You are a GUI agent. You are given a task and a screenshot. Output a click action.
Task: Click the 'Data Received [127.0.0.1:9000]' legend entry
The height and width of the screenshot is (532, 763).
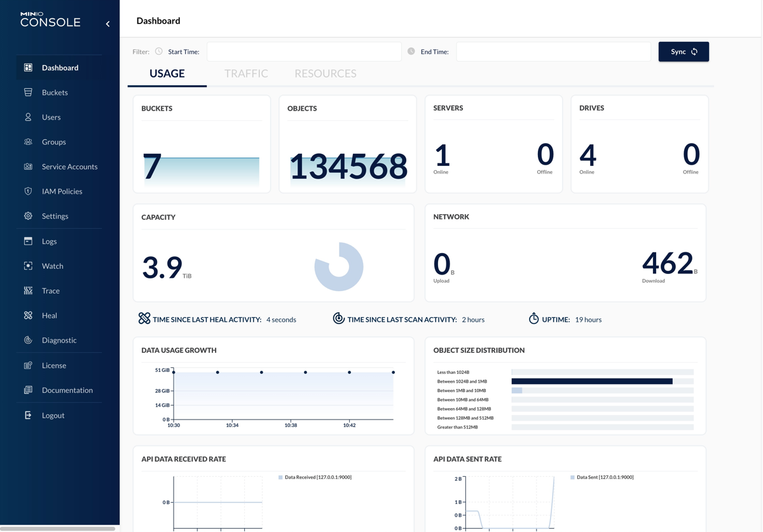[315, 477]
